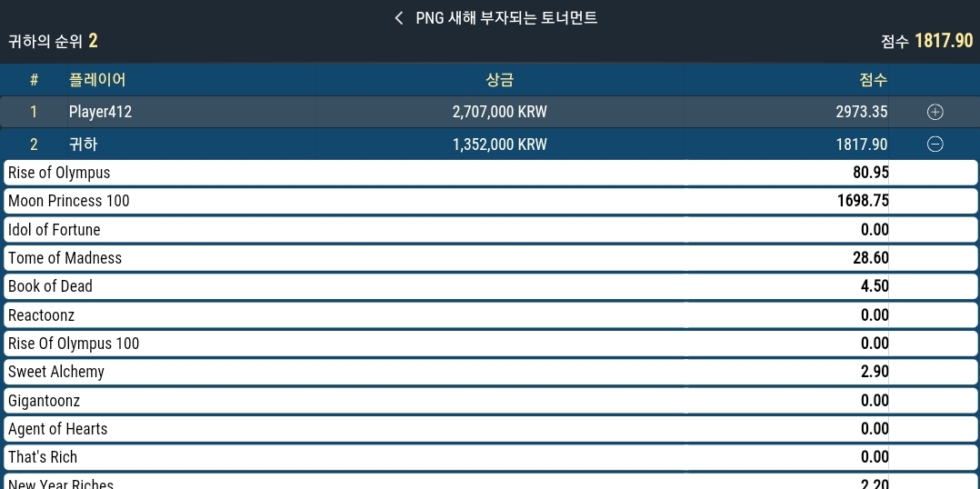The height and width of the screenshot is (489, 980).
Task: Select the Player412 leaderboard row
Action: (490, 112)
